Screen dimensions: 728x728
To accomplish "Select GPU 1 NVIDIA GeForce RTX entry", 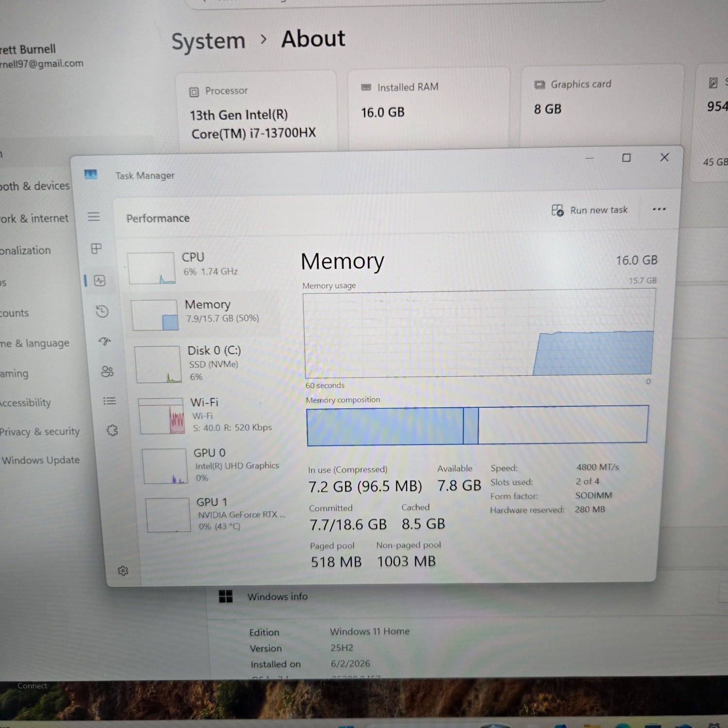I will [216, 514].
